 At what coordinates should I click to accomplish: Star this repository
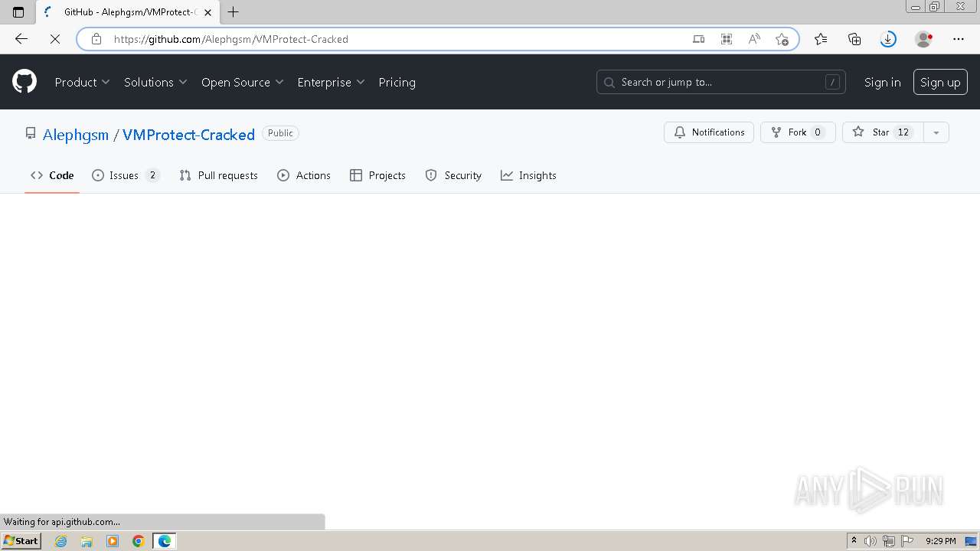point(883,132)
